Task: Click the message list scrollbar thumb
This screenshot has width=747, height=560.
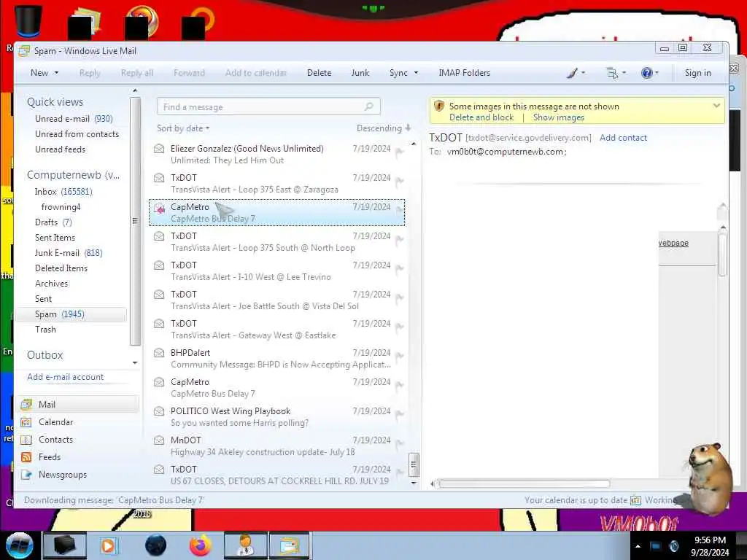Action: (x=414, y=464)
